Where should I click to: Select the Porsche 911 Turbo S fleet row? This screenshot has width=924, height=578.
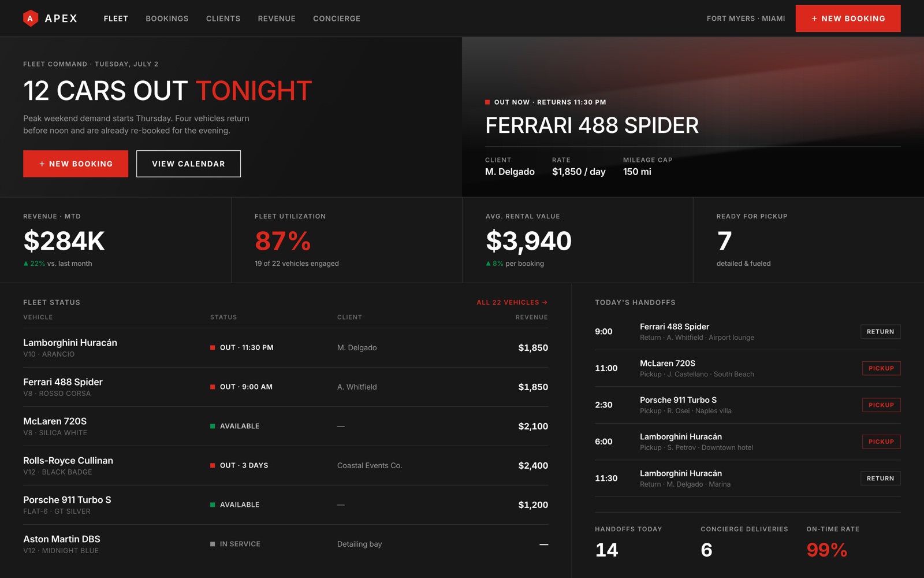click(x=285, y=505)
